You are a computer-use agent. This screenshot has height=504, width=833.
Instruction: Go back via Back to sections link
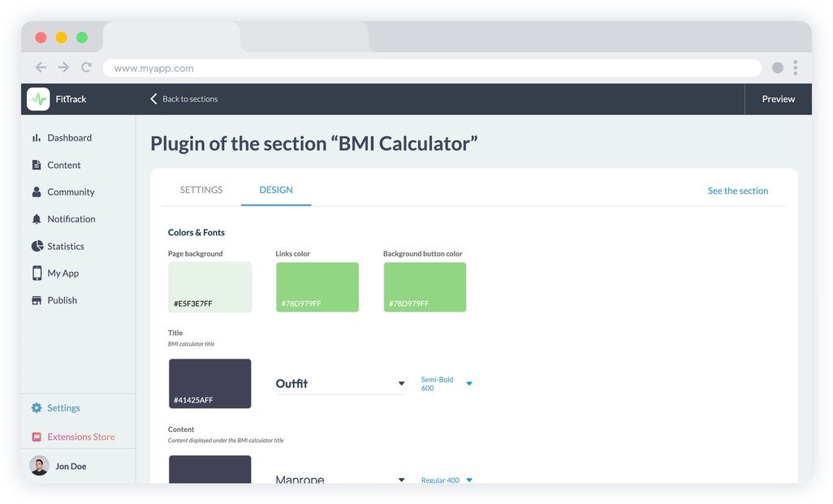[184, 99]
